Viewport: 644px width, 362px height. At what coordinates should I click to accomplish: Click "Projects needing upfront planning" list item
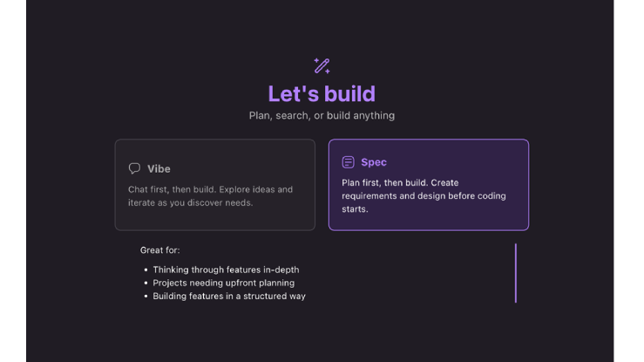pyautogui.click(x=223, y=283)
